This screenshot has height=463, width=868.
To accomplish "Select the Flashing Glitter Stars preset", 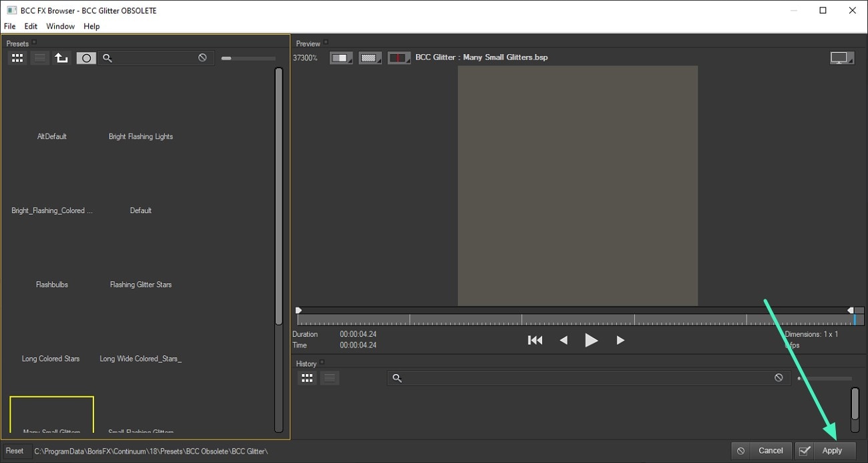I will [141, 285].
